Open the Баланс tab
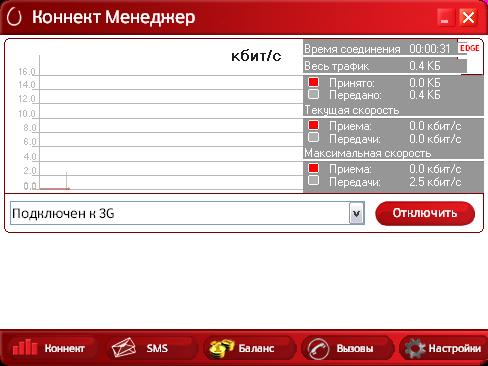The height and width of the screenshot is (366, 488). (249, 348)
